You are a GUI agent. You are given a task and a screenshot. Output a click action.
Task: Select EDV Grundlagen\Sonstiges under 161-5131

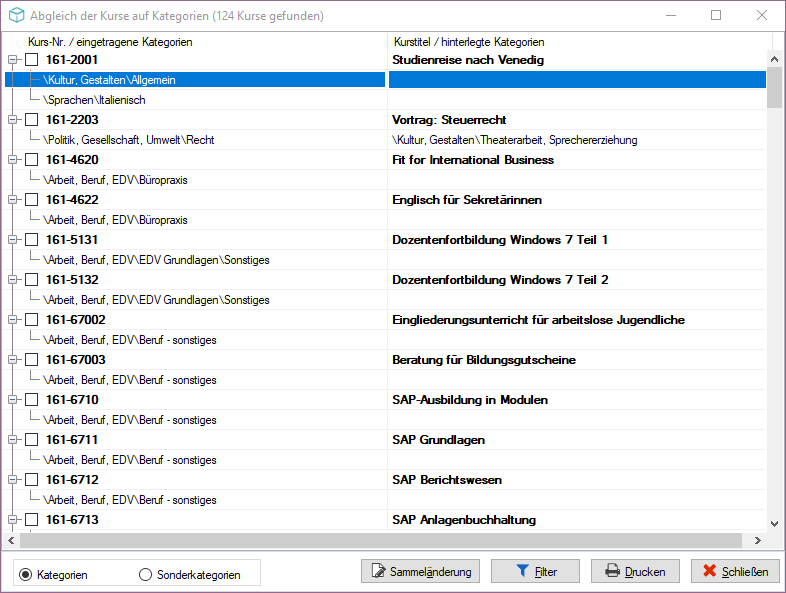(x=156, y=260)
